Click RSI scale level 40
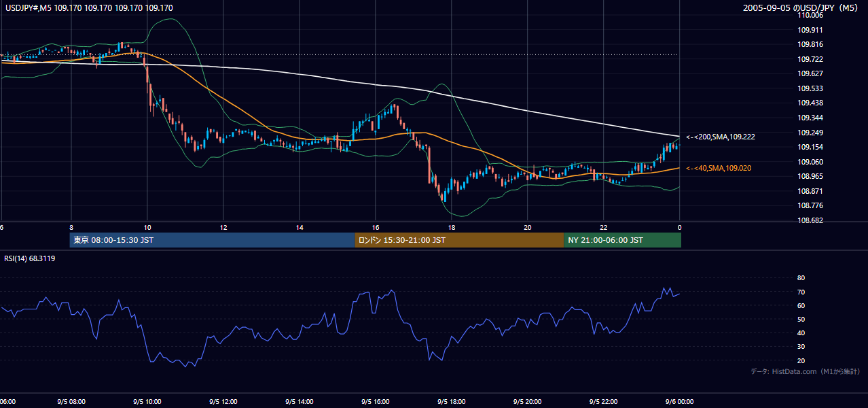868x408 pixels. click(801, 333)
